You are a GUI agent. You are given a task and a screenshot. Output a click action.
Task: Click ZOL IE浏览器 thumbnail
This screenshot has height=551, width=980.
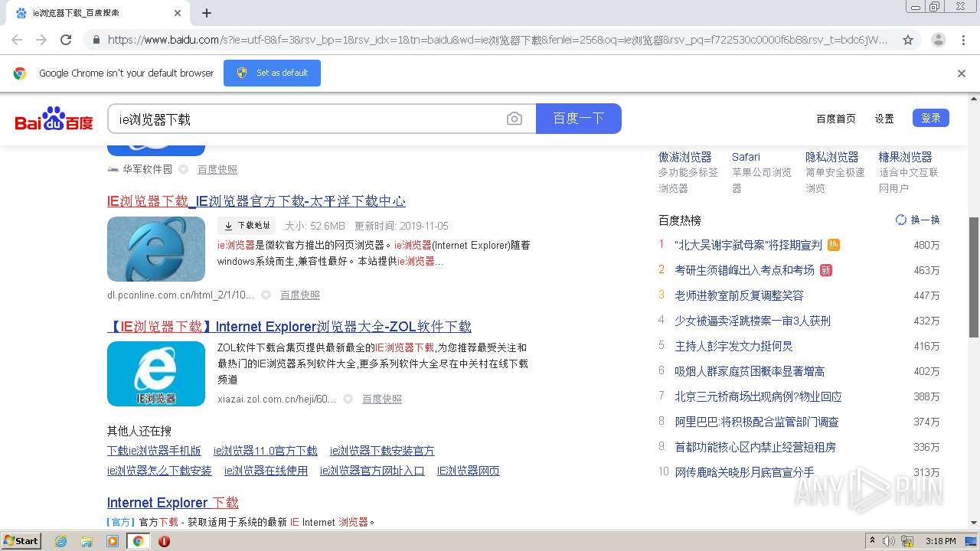[156, 373]
